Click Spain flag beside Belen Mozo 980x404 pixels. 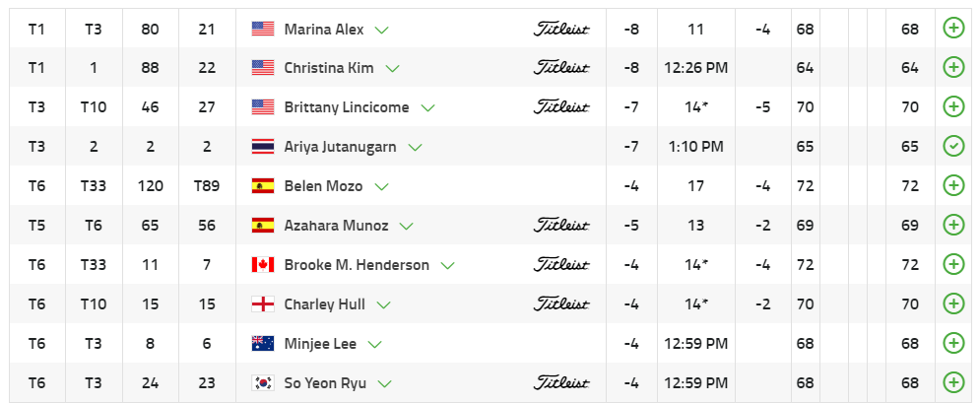(263, 185)
